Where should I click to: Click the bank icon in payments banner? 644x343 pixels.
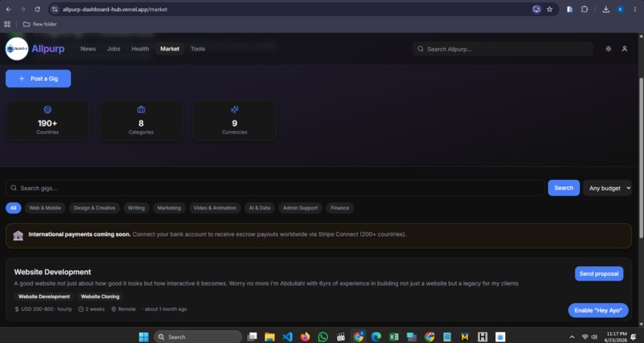18,235
